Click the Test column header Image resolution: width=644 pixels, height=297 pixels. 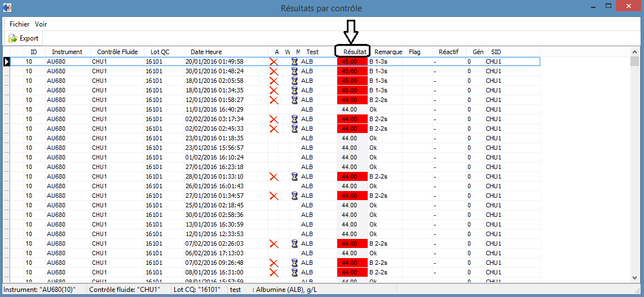coord(312,52)
